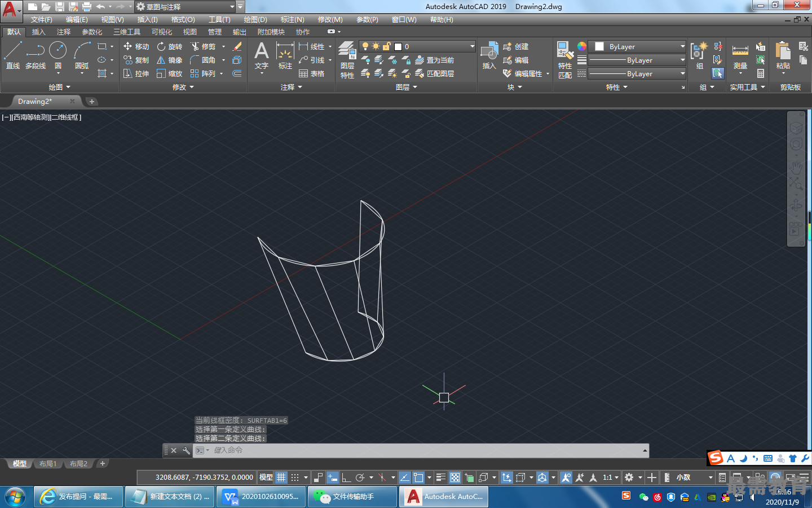812x508 pixels.
Task: Toggle polar tracking in status bar
Action: pyautogui.click(x=361, y=478)
